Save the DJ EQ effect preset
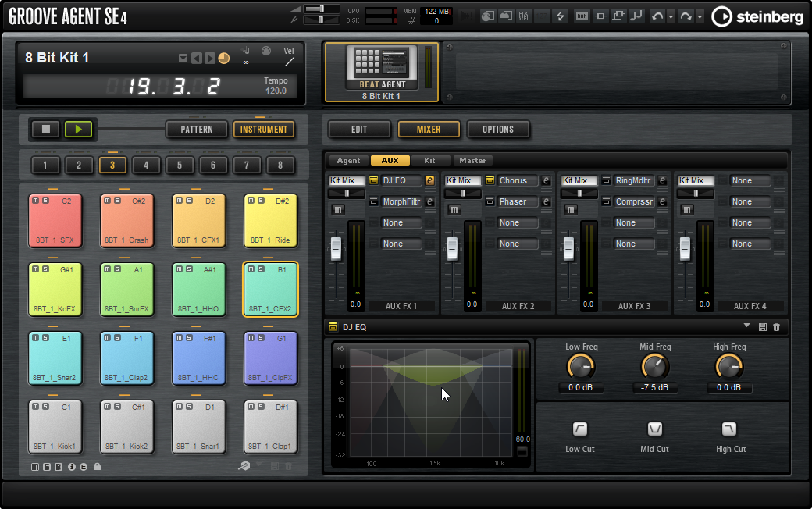 762,327
